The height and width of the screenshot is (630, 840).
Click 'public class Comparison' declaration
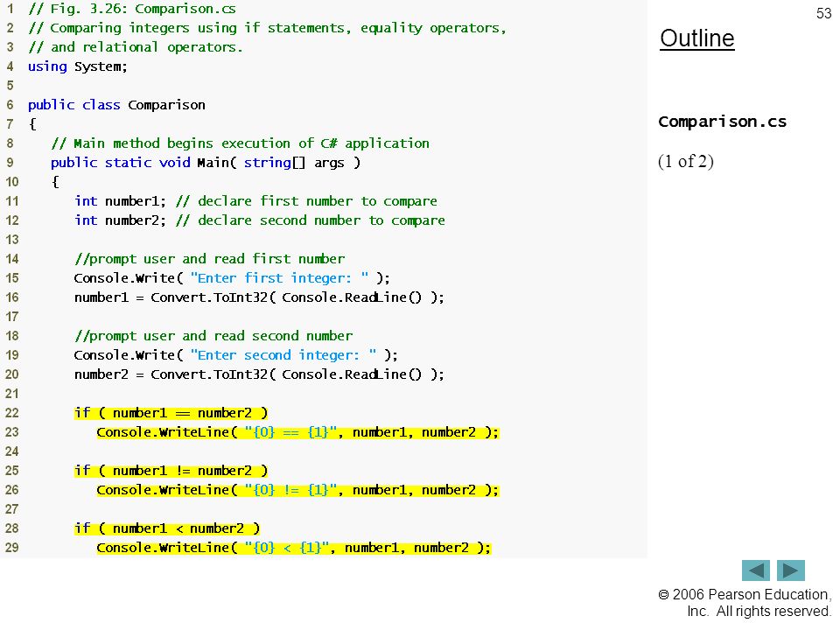(116, 105)
